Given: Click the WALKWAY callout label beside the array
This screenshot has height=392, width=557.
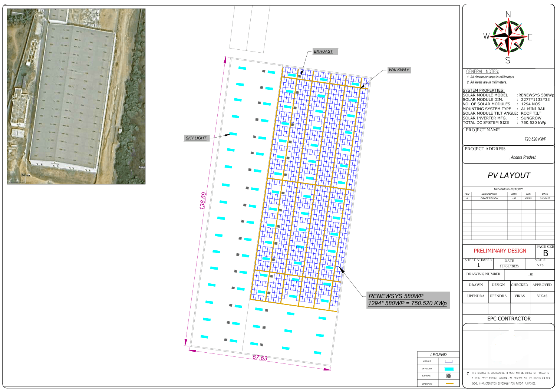Looking at the screenshot, I should pos(399,70).
